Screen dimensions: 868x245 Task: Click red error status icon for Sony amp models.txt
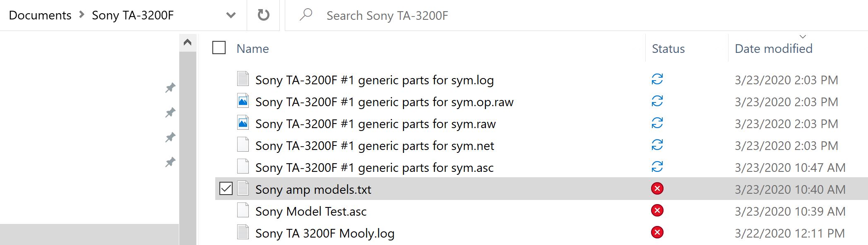tap(657, 189)
